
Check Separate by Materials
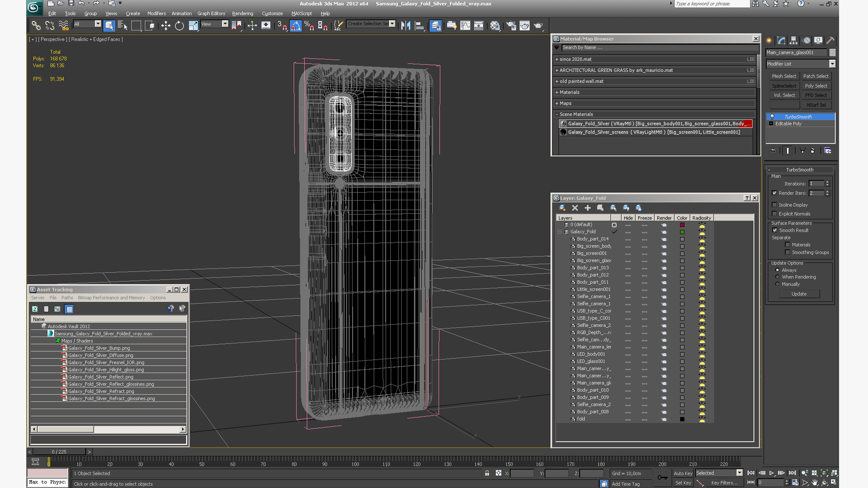point(787,245)
